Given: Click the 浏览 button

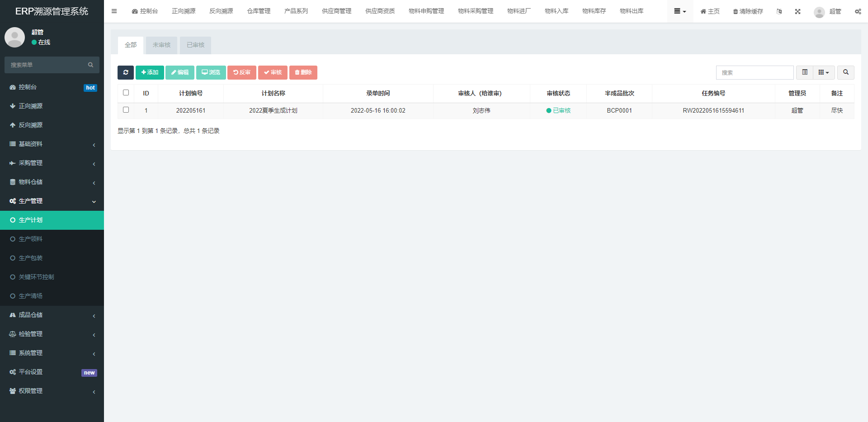Looking at the screenshot, I should tap(211, 72).
